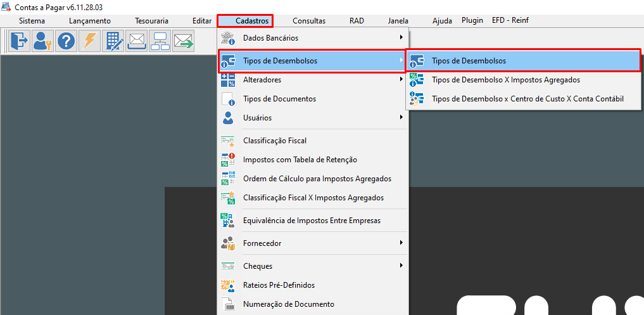Click barcode document icon beside Numeração de Documento

[x=227, y=304]
